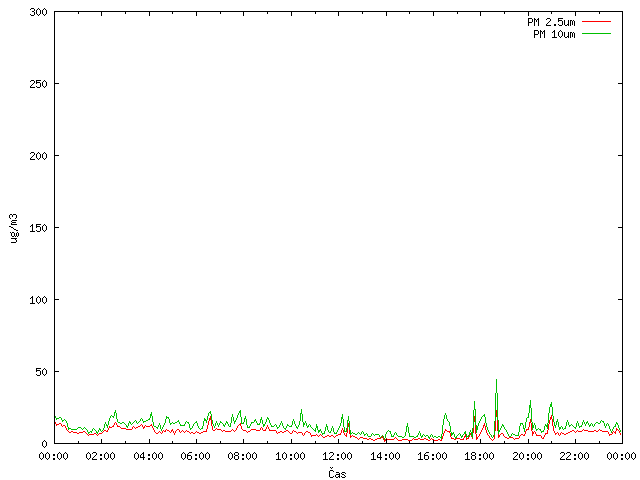Click the y-axis value 100
The image size is (640, 480).
[x=38, y=300]
